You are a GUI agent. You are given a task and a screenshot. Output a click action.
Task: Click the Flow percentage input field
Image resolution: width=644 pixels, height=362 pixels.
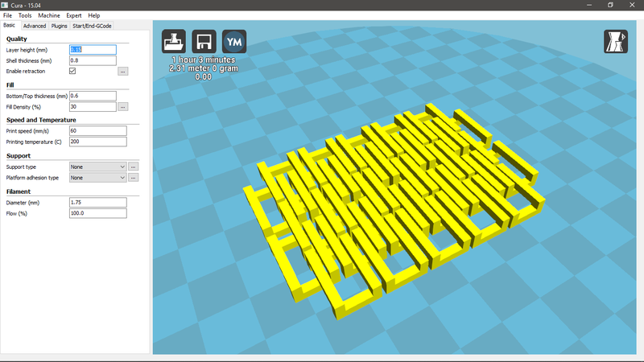97,213
